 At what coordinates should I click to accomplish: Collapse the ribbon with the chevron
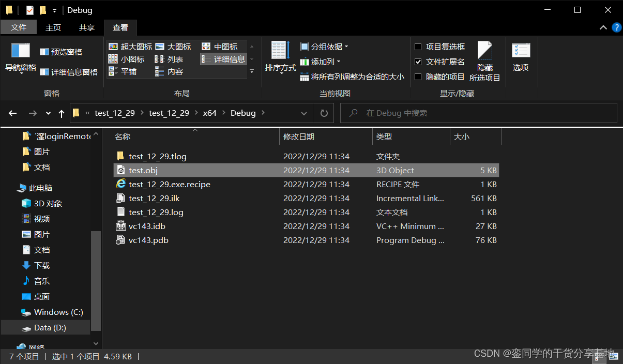pos(603,27)
